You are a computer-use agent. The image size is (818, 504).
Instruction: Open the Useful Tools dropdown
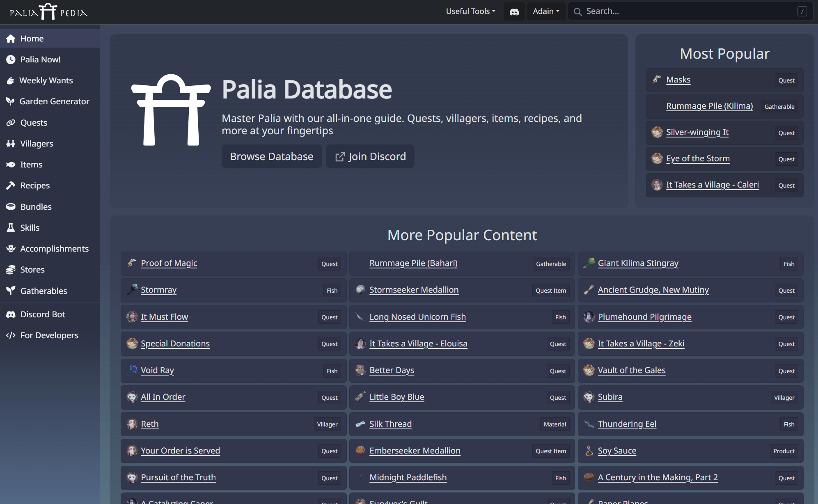(x=470, y=11)
